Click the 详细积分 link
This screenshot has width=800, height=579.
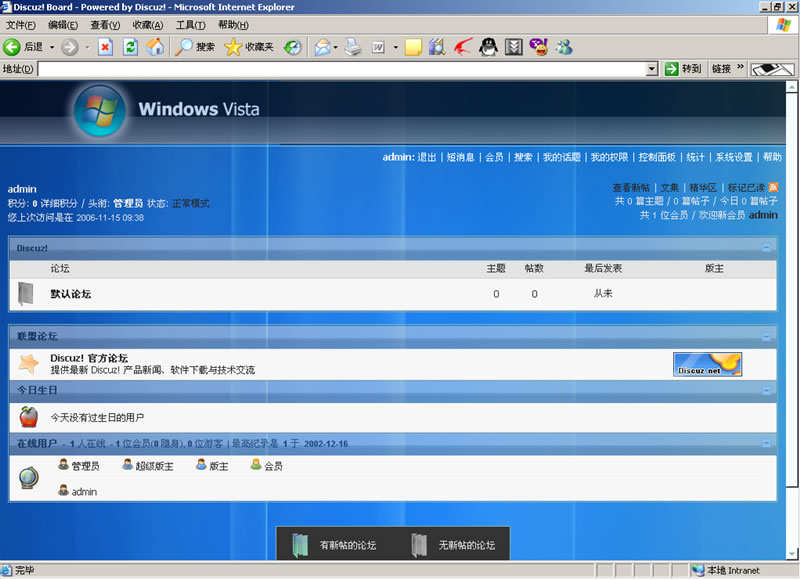(59, 204)
